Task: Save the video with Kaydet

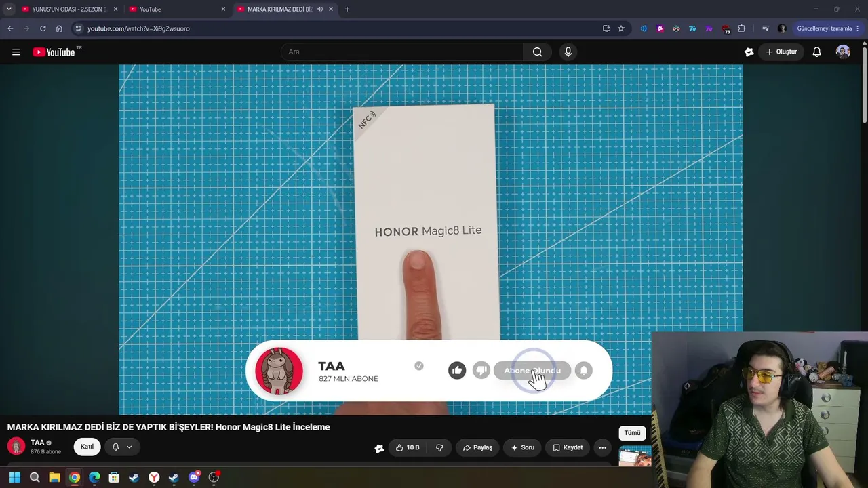Action: click(x=568, y=447)
